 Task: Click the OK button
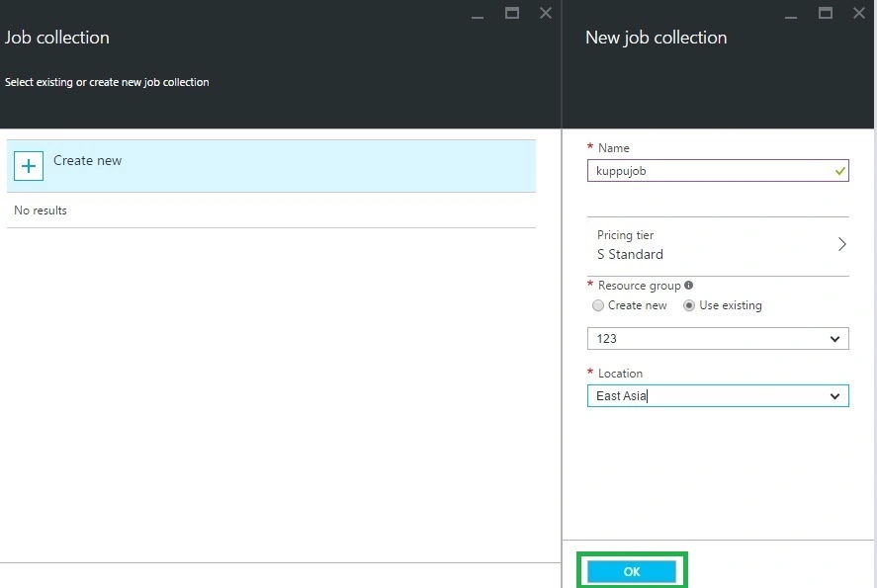pos(632,572)
